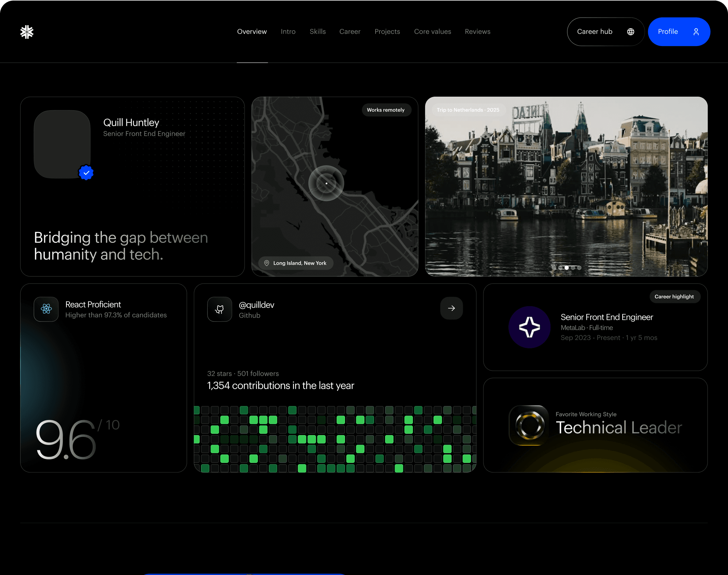Click the @quilldev Github handle
This screenshot has height=575, width=728.
point(256,305)
